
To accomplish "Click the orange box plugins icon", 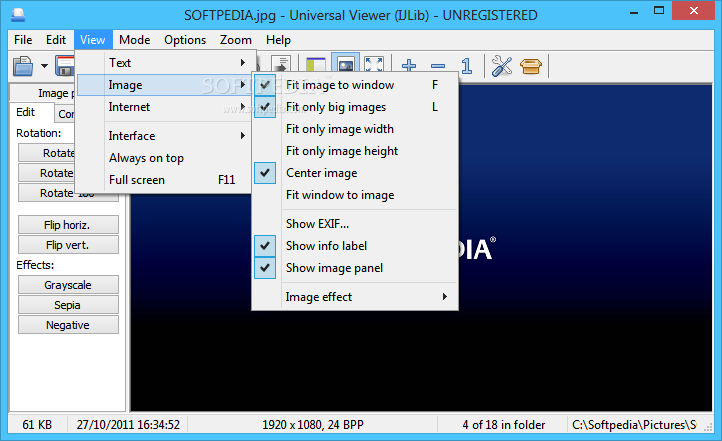I will tap(530, 66).
